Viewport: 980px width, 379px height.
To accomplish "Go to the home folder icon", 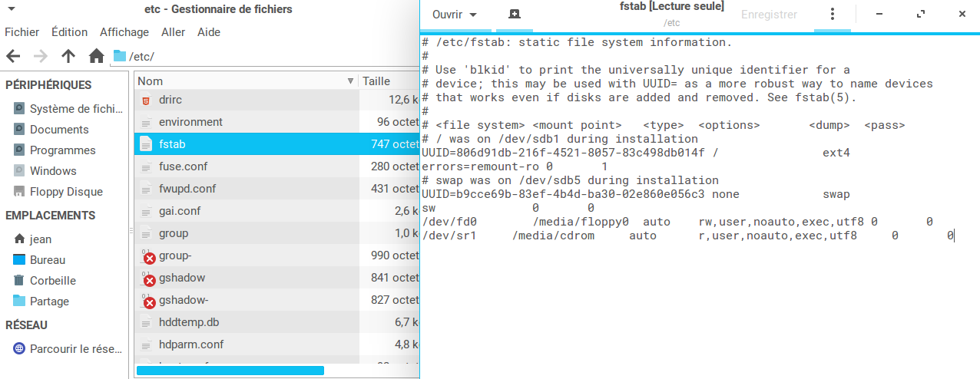I will tap(96, 56).
